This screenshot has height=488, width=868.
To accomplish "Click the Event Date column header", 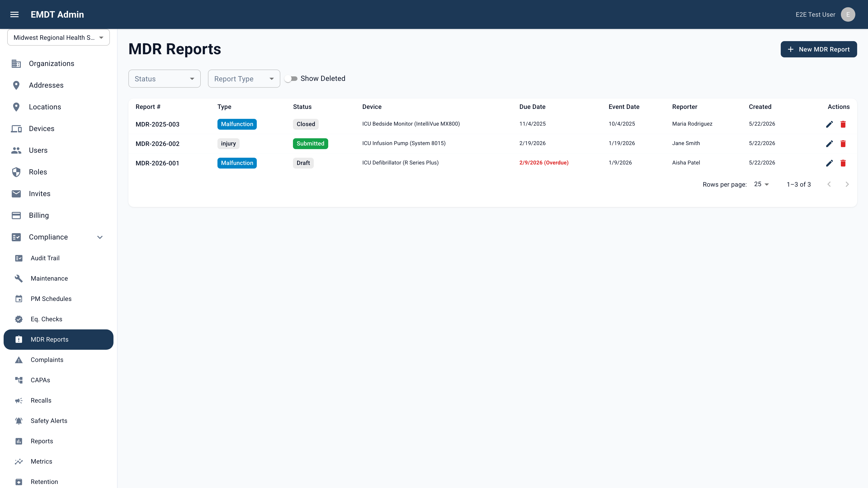I will (x=624, y=107).
